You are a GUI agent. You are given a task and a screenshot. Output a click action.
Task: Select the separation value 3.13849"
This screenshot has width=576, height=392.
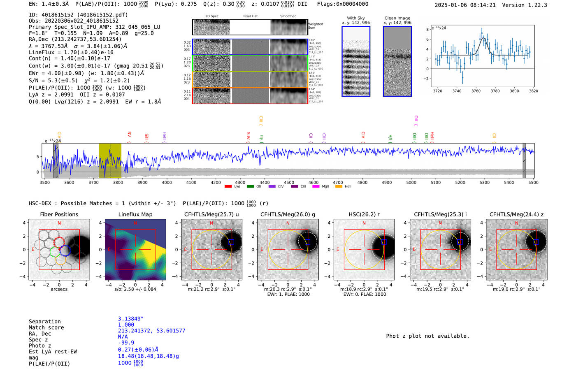(x=131, y=319)
